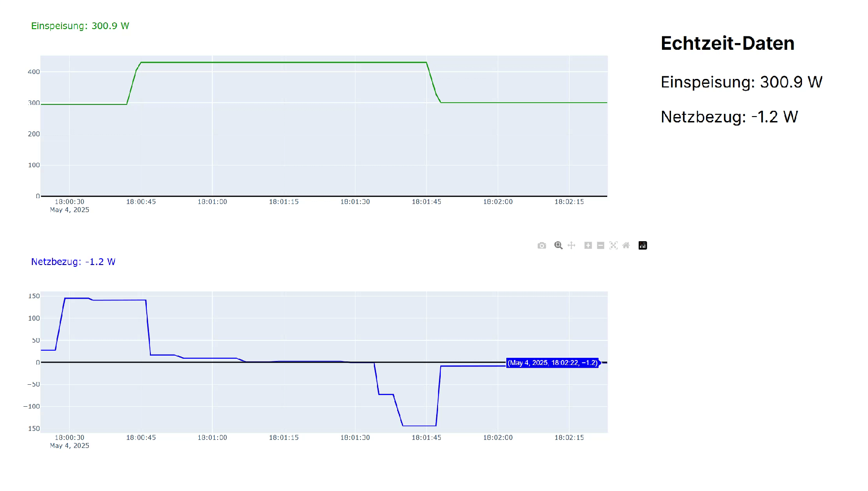Image resolution: width=868 pixels, height=491 pixels.
Task: Click '18:00:30' x-axis tick in Einspeisung chart
Action: [x=70, y=202]
